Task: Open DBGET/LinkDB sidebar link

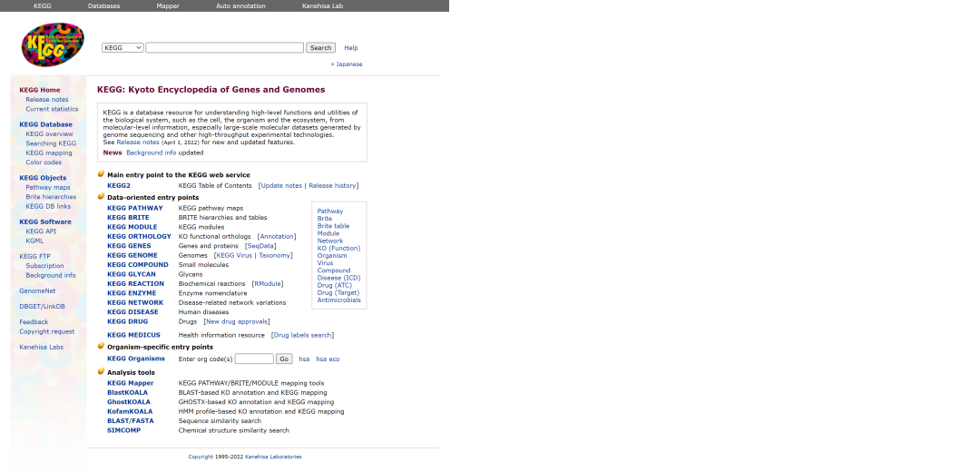Action: pos(42,306)
